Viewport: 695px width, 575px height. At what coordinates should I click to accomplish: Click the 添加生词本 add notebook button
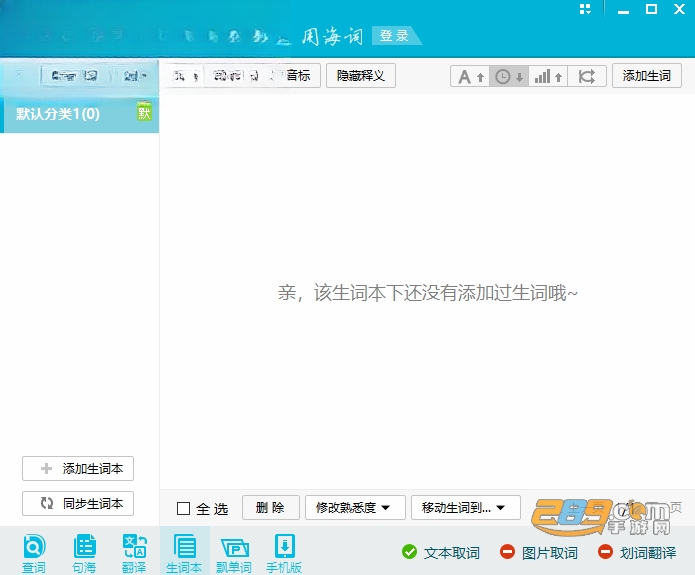click(78, 469)
